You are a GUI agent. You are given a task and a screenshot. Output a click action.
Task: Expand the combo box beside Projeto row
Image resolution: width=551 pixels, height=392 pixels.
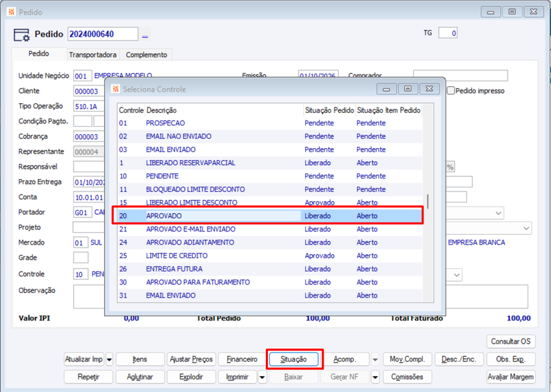pyautogui.click(x=526, y=228)
